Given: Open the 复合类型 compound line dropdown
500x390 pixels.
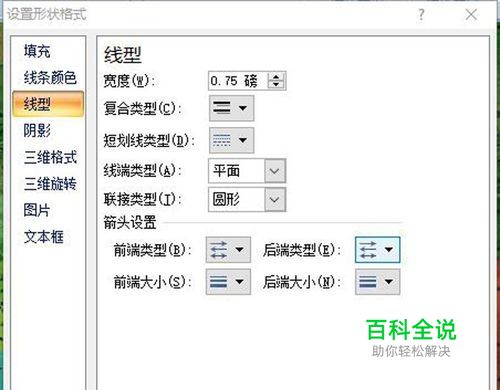Looking at the screenshot, I should pyautogui.click(x=231, y=108).
